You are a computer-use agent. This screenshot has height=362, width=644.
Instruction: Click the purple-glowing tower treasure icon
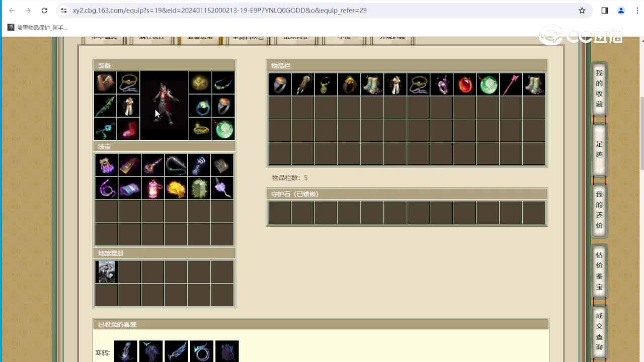[x=106, y=165]
